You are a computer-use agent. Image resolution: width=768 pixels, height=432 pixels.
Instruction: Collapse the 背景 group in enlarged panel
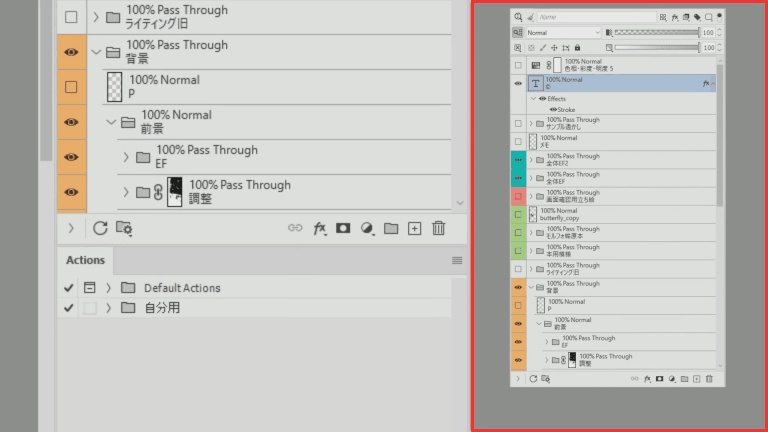point(96,52)
